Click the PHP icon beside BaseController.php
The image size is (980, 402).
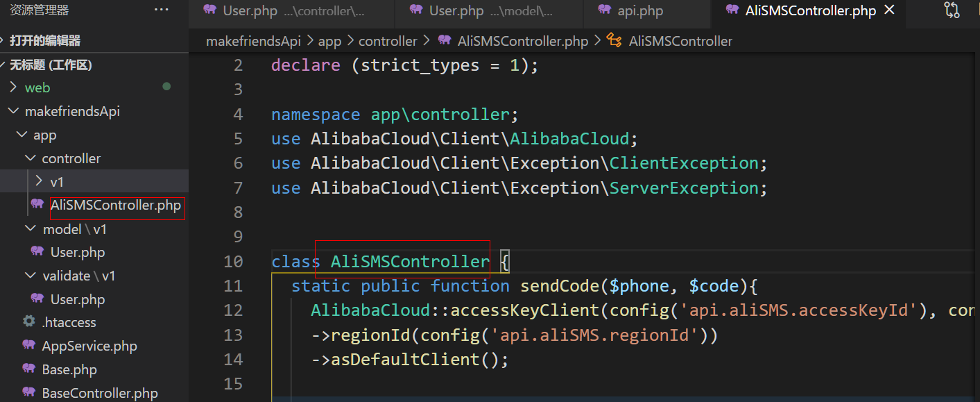point(29,393)
